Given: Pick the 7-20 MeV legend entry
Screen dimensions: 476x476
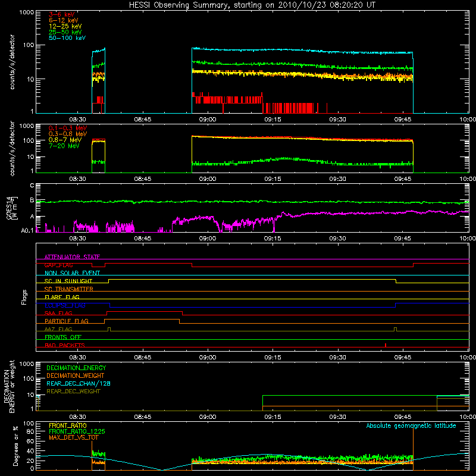Looking at the screenshot, I should pos(64,146).
